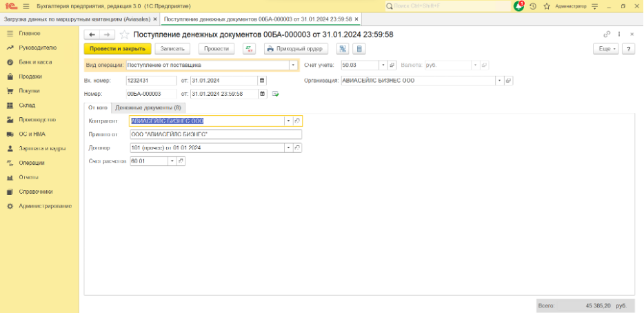Viewport: 644px width, 313px height.
Task: Open document structure icon in toolbar
Action: tap(343, 49)
